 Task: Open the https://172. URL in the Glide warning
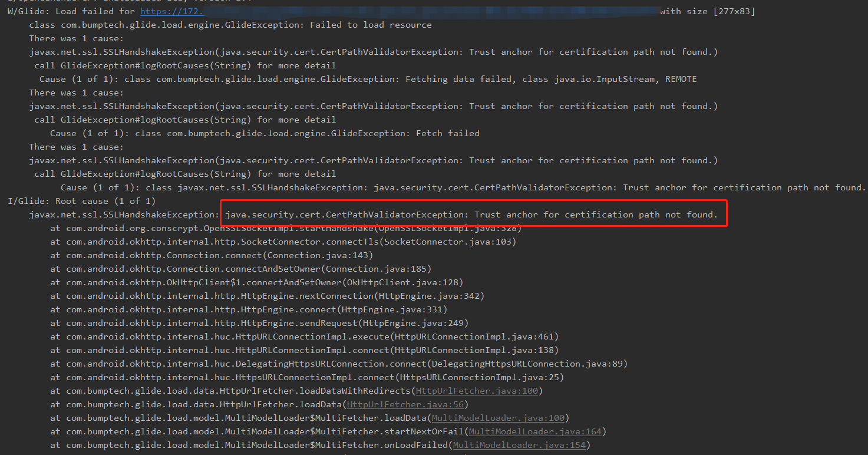pos(172,11)
